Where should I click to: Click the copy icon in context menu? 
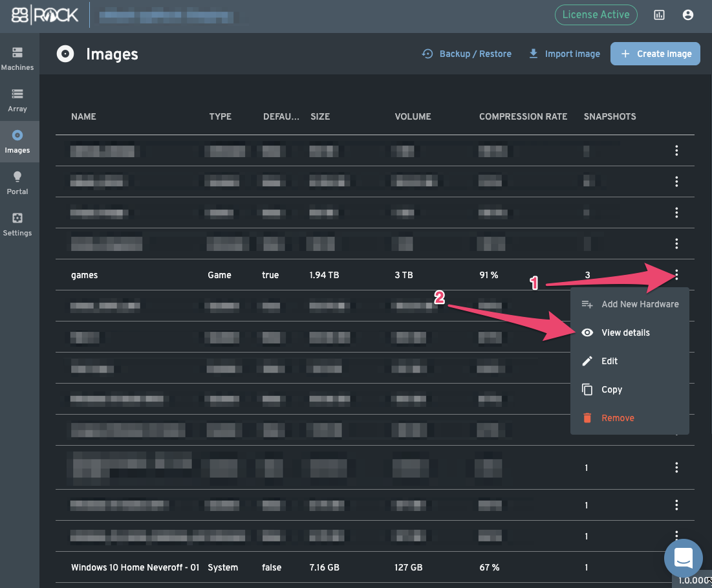click(x=587, y=389)
